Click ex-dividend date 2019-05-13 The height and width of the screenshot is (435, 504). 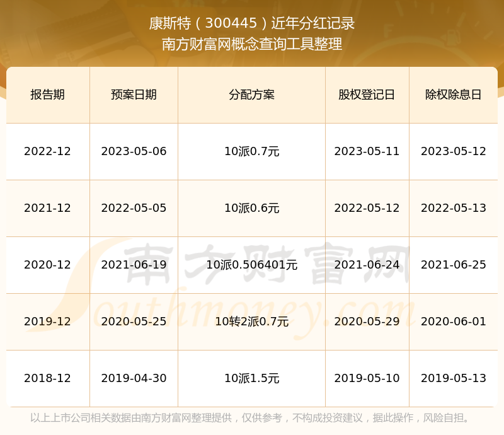[x=453, y=378]
